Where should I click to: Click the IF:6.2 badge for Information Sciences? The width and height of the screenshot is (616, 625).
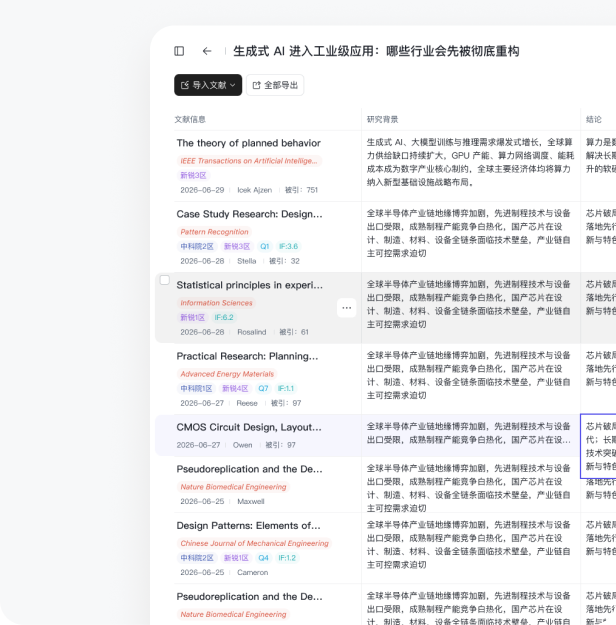[x=224, y=317]
